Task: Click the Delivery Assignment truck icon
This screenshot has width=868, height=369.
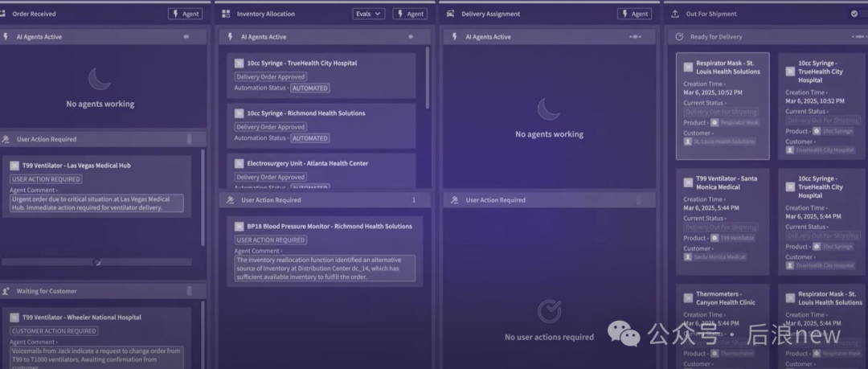Action: click(450, 14)
